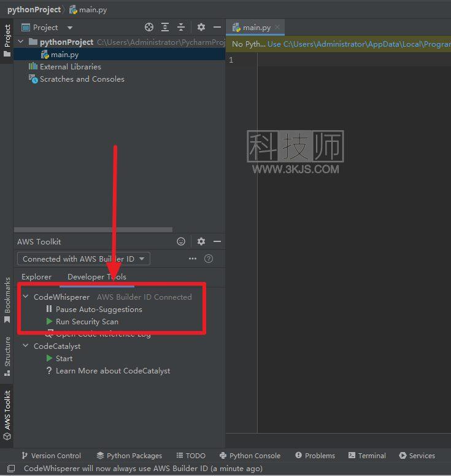Click feedback smiley icon in AWS Toolkit

pos(181,241)
